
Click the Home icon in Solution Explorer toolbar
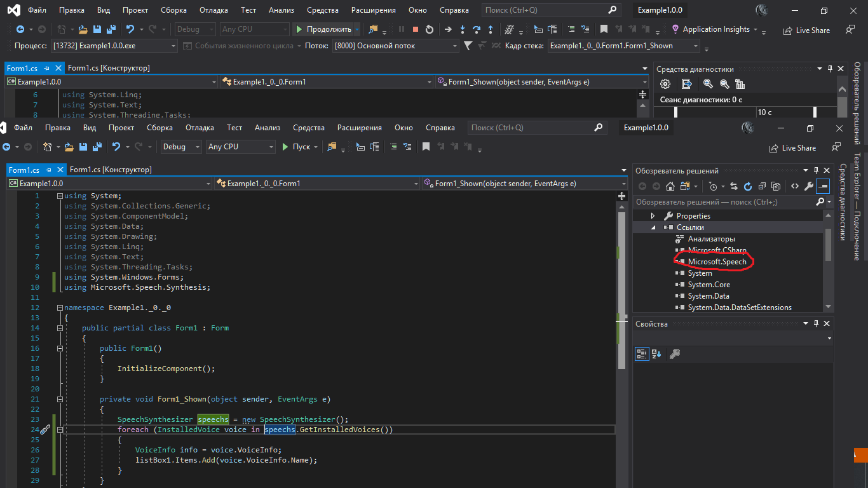point(670,186)
